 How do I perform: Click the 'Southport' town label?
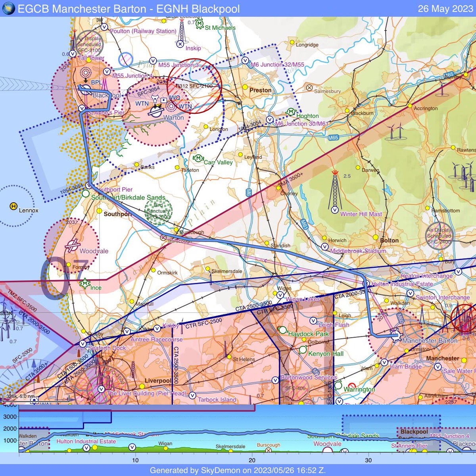[117, 214]
